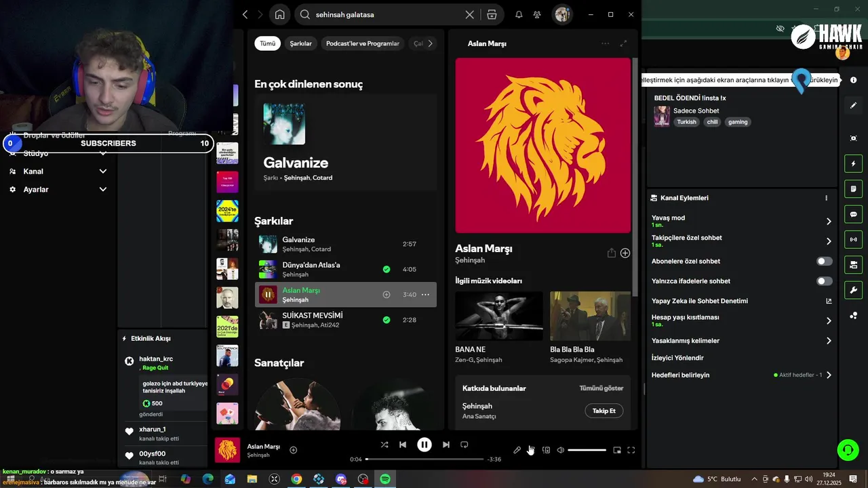868x488 pixels.
Task: Play Dünya'dan Atlas'a song row
Action: point(346,269)
